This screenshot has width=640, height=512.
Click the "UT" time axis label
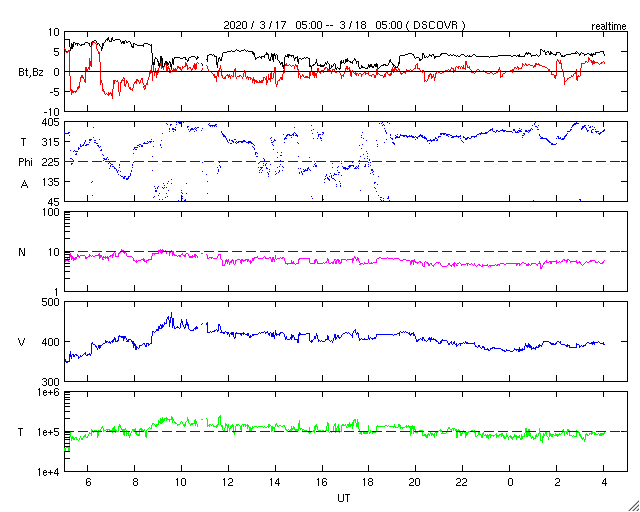[x=344, y=498]
